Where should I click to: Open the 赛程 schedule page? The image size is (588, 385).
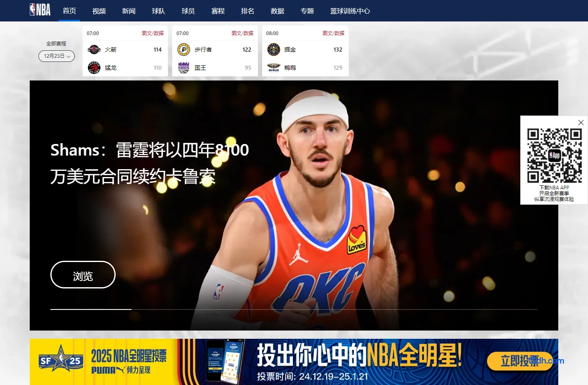pos(218,11)
